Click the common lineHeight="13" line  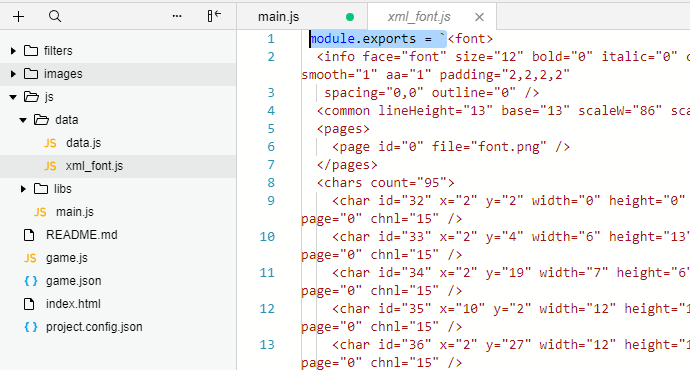click(503, 111)
